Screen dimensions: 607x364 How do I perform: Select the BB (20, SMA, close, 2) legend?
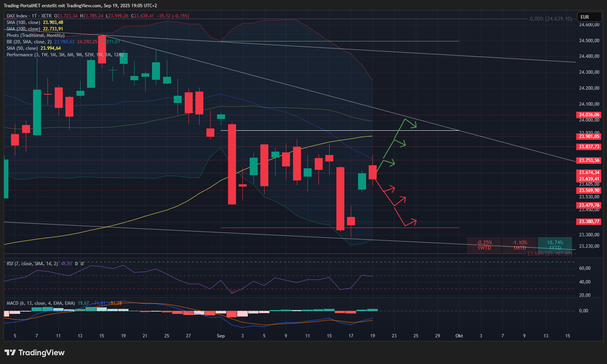click(29, 42)
